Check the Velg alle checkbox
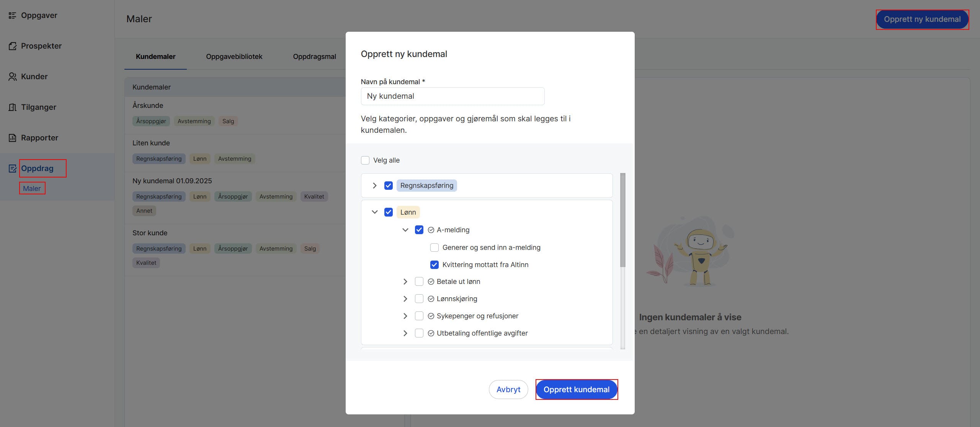This screenshot has width=980, height=427. (x=365, y=160)
